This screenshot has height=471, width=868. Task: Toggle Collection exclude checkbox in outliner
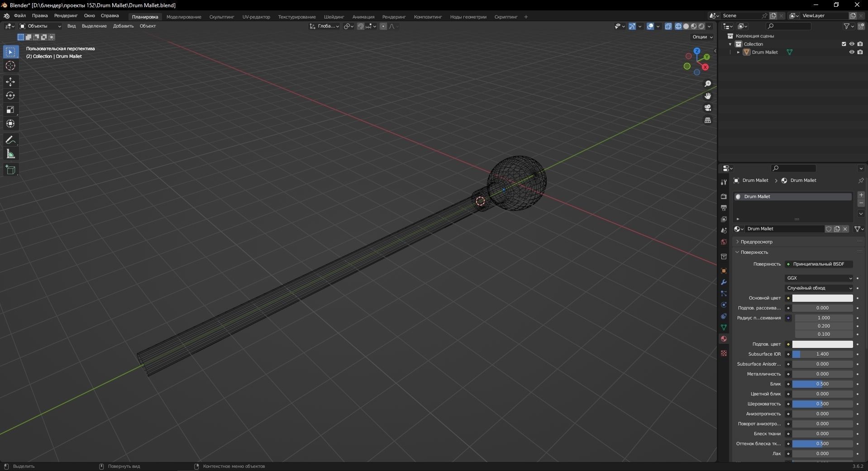point(844,44)
